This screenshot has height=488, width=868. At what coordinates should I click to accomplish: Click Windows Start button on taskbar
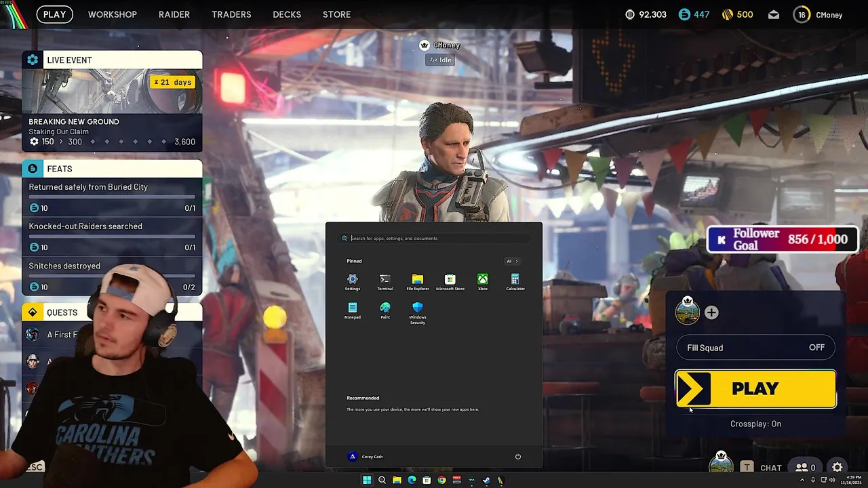[367, 480]
